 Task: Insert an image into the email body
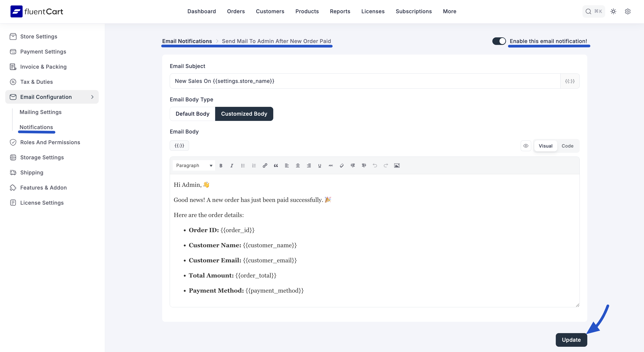coord(397,165)
